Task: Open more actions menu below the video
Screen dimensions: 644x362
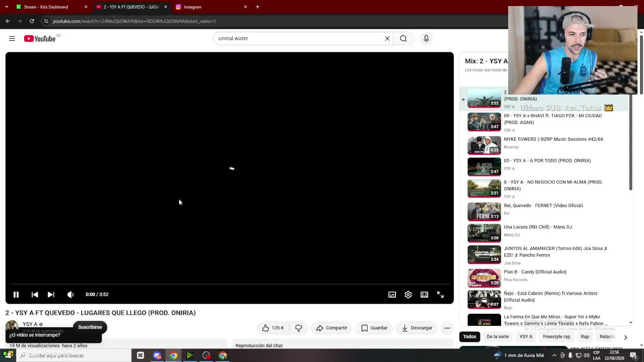Action: coord(447,328)
